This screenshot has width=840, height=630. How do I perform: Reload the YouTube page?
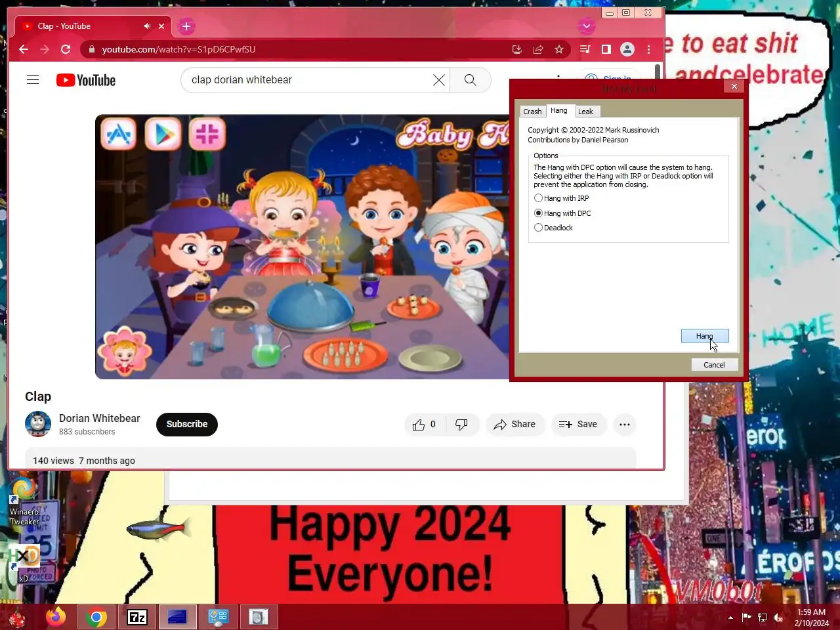tap(66, 49)
